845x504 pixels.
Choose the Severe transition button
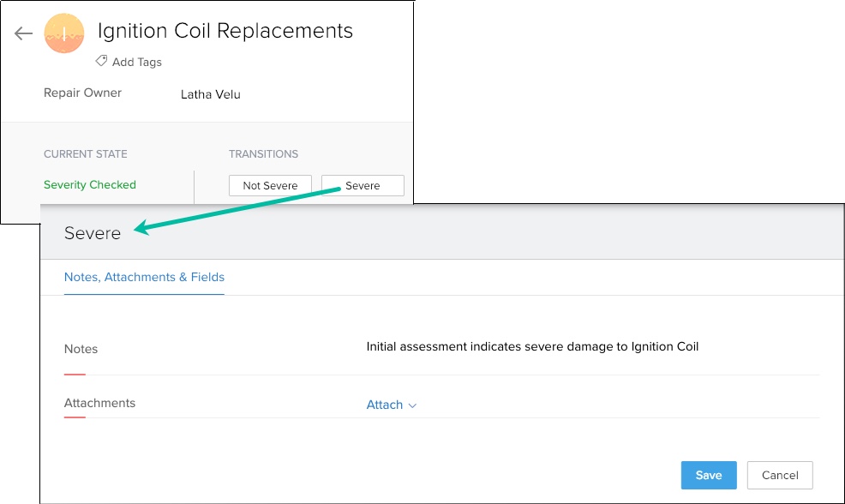(x=363, y=185)
